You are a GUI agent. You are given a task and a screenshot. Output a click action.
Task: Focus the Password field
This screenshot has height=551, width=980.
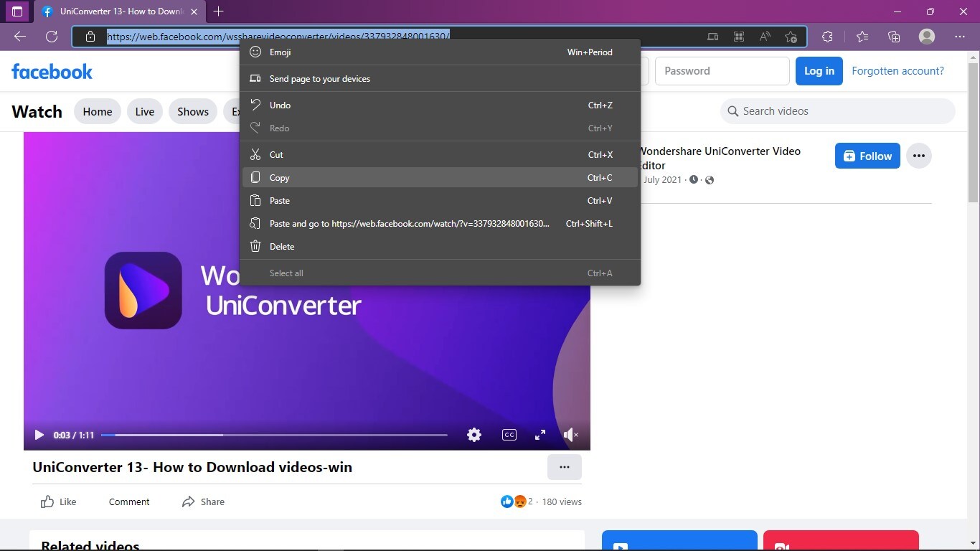pyautogui.click(x=722, y=71)
